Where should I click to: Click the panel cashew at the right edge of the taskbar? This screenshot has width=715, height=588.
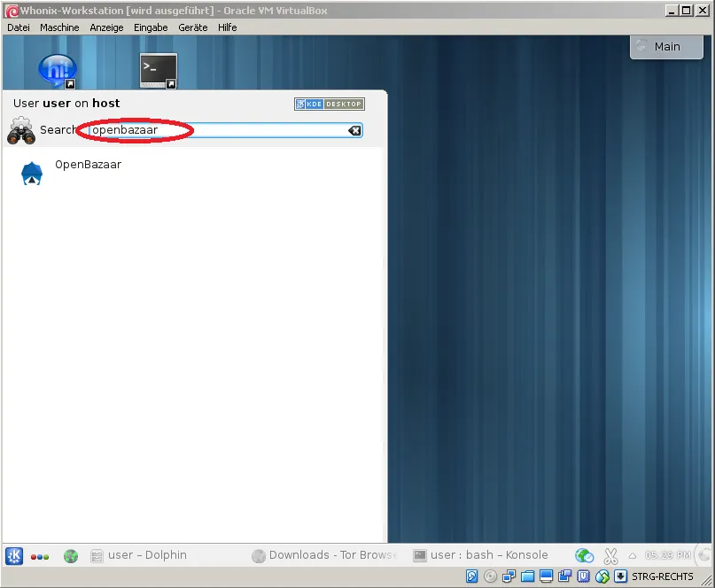(x=705, y=554)
